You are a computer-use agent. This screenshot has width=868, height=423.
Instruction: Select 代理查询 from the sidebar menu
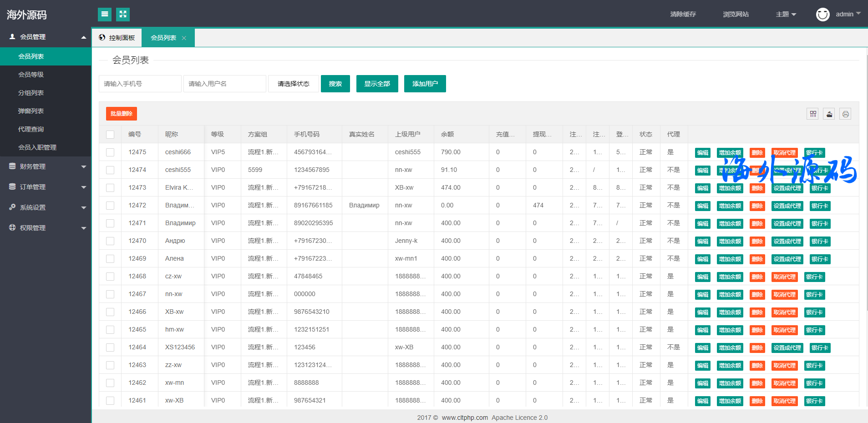pyautogui.click(x=31, y=129)
